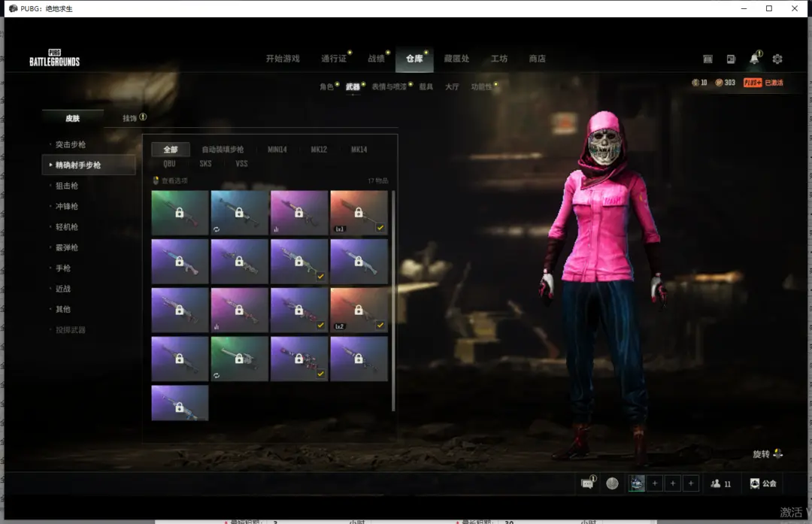
Task: Click the lock icon on the first green skin
Action: (x=179, y=212)
